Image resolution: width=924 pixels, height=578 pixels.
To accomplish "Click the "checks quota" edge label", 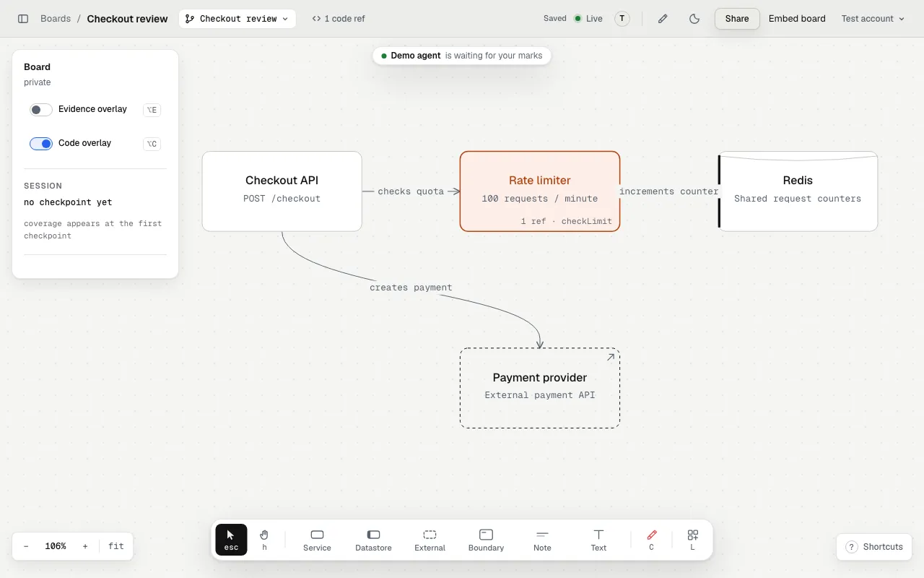I will [x=411, y=191].
